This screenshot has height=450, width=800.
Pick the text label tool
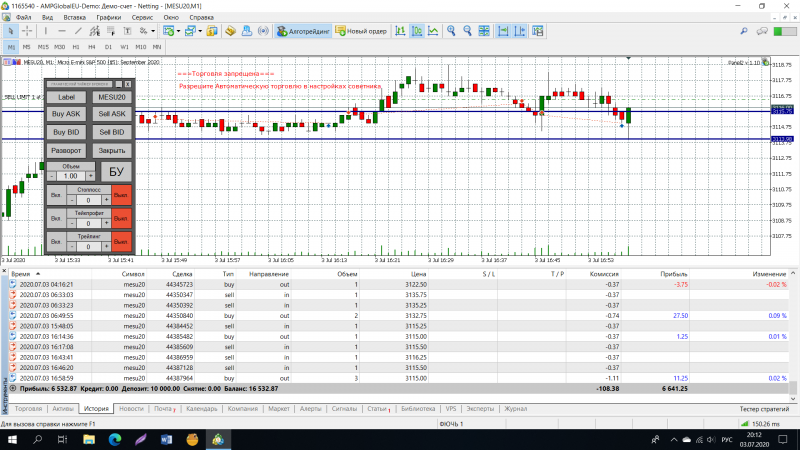[x=127, y=31]
